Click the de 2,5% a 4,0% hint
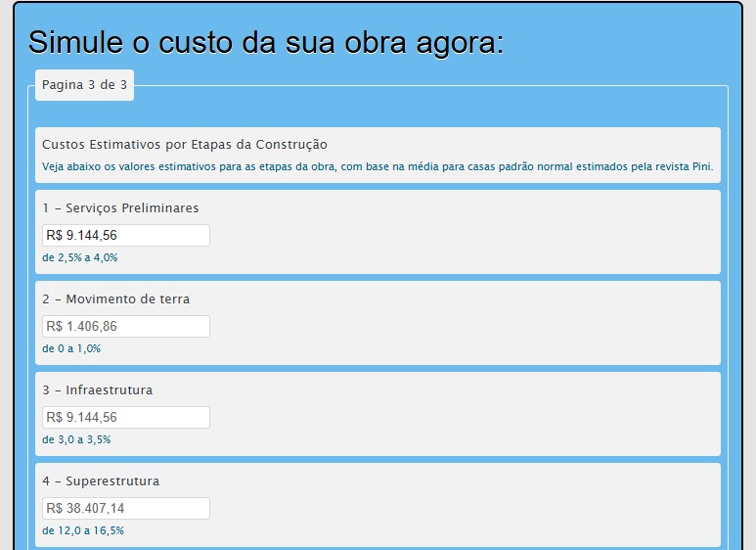This screenshot has width=756, height=550. click(x=80, y=257)
